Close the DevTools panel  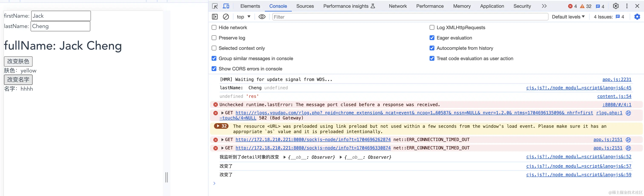637,6
